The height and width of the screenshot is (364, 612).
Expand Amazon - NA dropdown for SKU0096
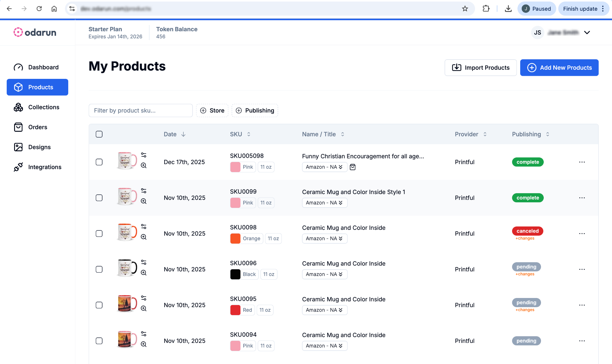pos(324,274)
